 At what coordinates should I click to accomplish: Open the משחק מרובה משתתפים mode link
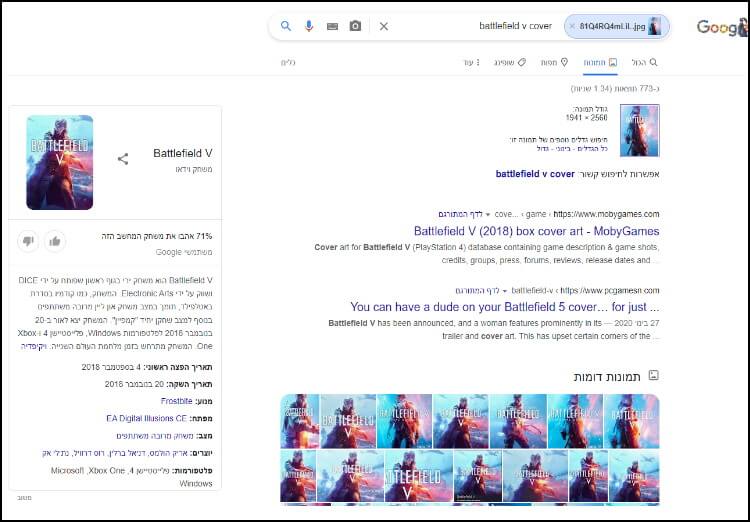point(155,436)
